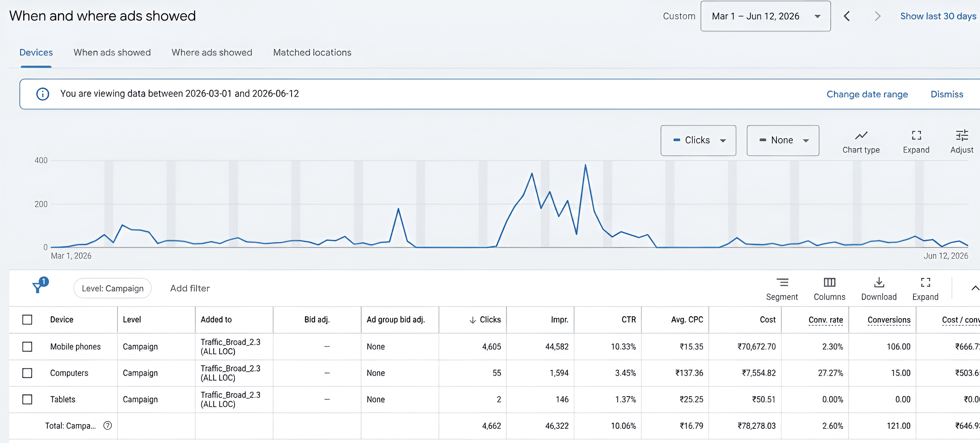The width and height of the screenshot is (980, 443).
Task: Open help icon beside Total Campaign
Action: [108, 425]
